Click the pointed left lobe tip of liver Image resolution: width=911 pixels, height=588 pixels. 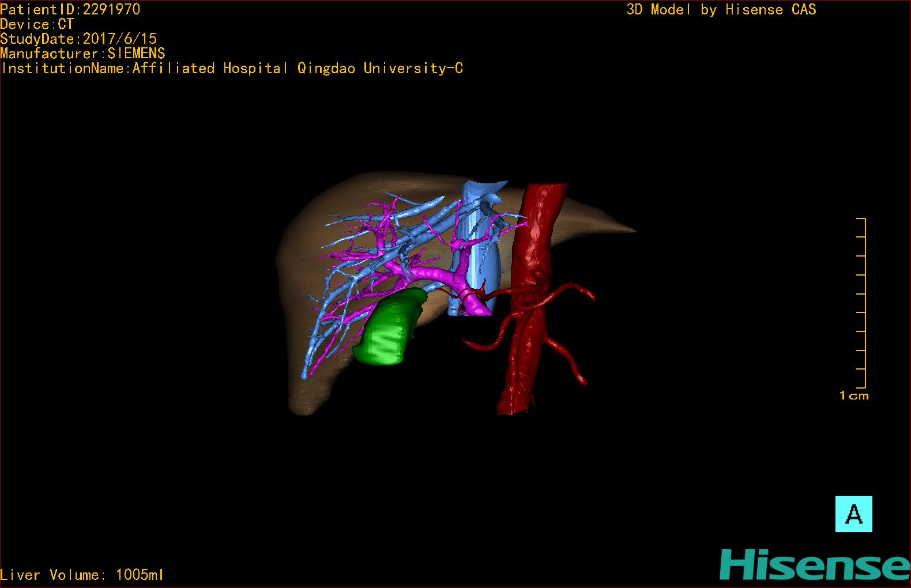[x=630, y=231]
